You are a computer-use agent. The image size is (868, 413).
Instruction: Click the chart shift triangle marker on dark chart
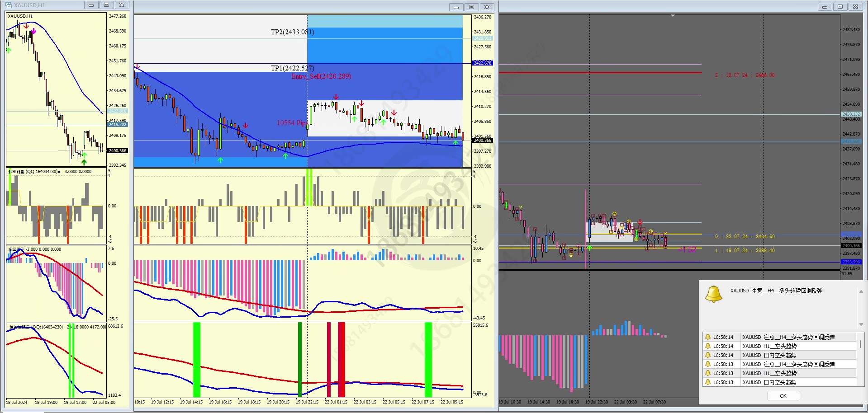pyautogui.click(x=673, y=16)
